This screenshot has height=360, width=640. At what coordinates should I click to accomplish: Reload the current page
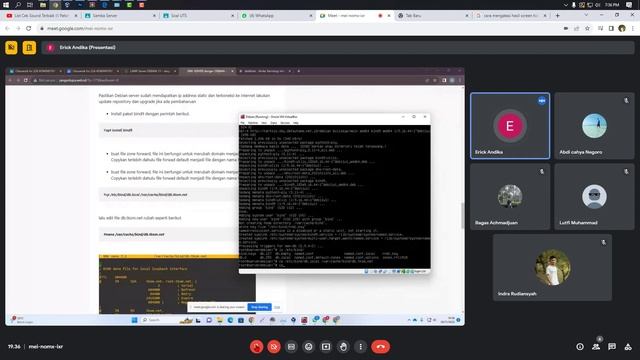pos(29,29)
